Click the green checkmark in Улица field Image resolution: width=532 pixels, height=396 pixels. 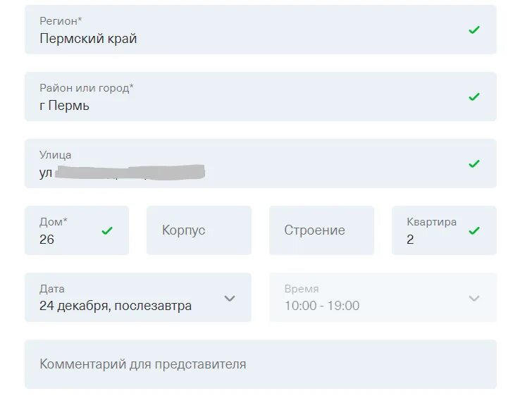[x=474, y=163]
